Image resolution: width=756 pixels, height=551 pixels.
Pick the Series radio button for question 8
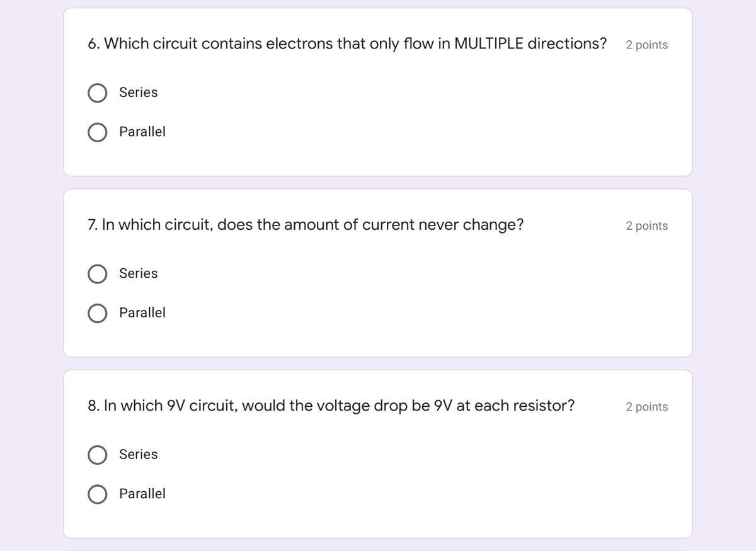[97, 455]
